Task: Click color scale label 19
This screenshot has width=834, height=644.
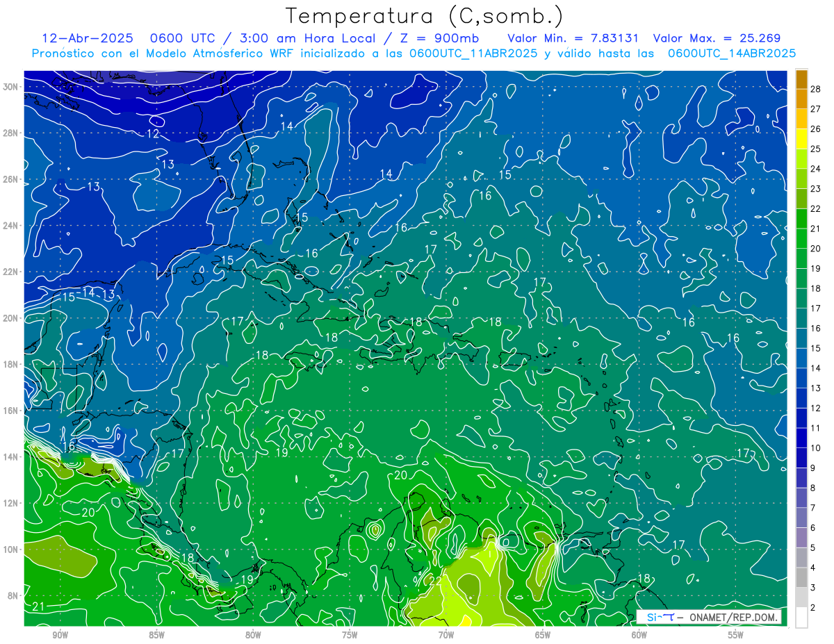Action: click(815, 269)
